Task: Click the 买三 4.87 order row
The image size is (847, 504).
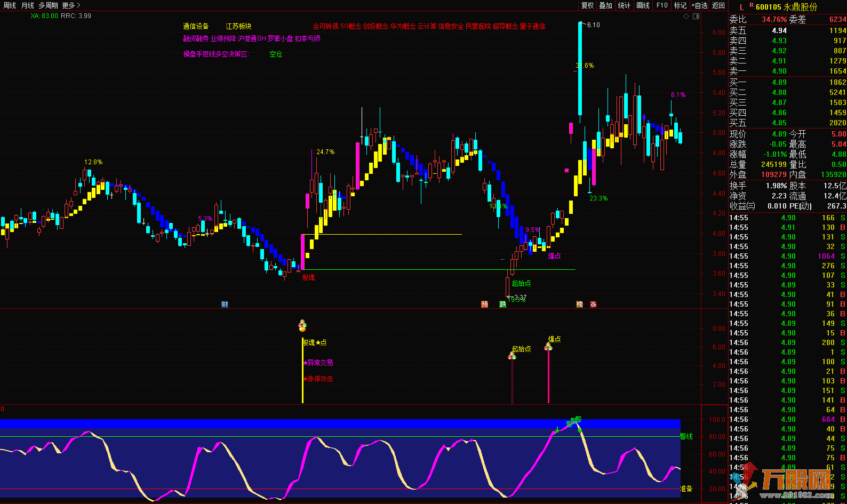Action: (787, 102)
